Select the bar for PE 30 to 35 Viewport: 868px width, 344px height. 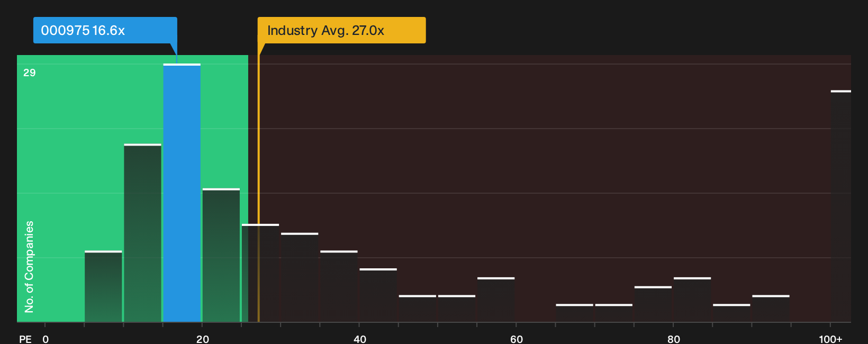point(300,277)
